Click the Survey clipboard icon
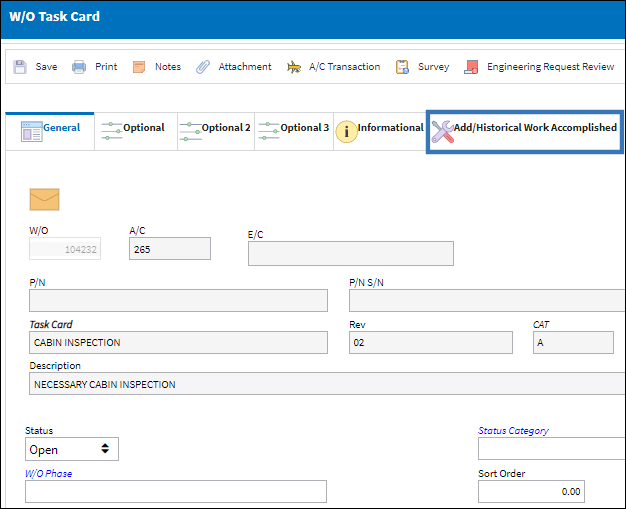The width and height of the screenshot is (626, 509). (402, 67)
